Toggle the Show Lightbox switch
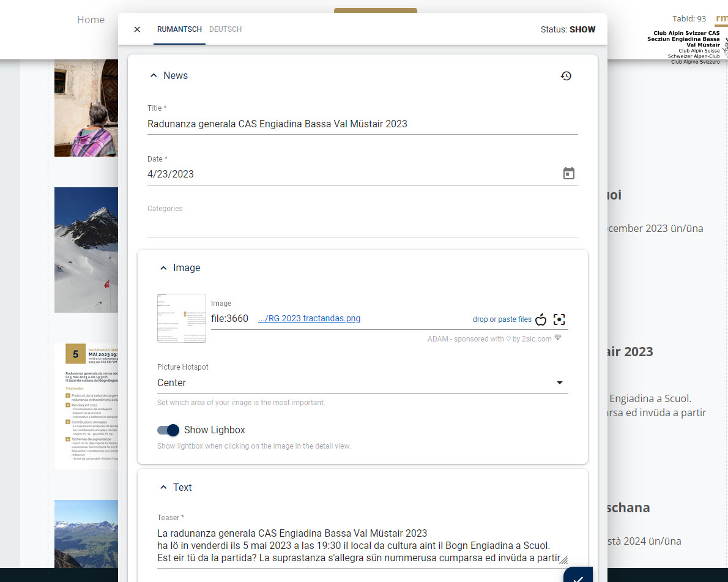This screenshot has width=728, height=582. pyautogui.click(x=168, y=430)
